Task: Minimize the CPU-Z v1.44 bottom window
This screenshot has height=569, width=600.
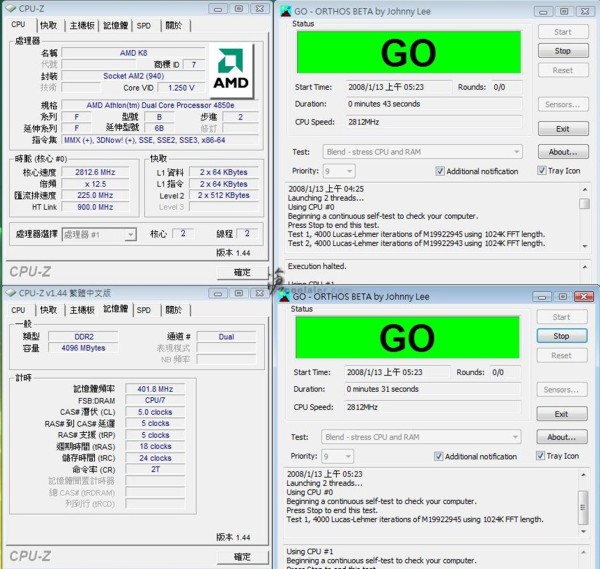Action: pyautogui.click(x=218, y=293)
